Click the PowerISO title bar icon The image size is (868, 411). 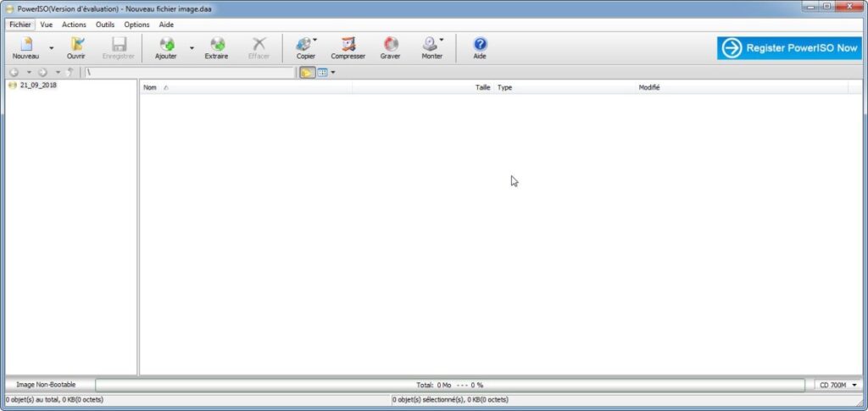[x=9, y=8]
